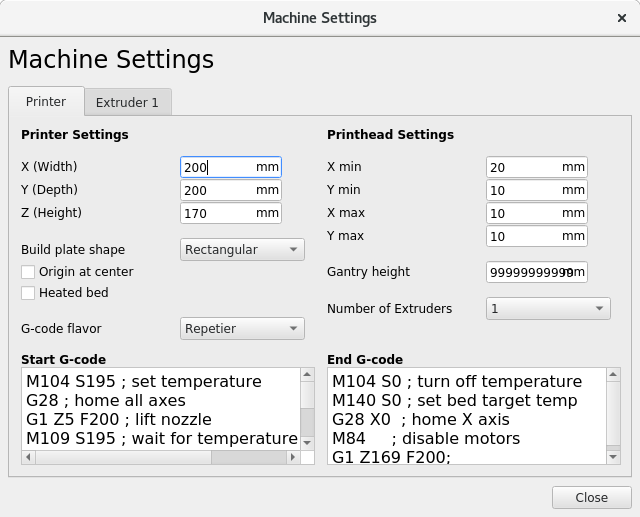The image size is (640, 517).
Task: Close the Machine Settings dialog with X
Action: coord(622,18)
